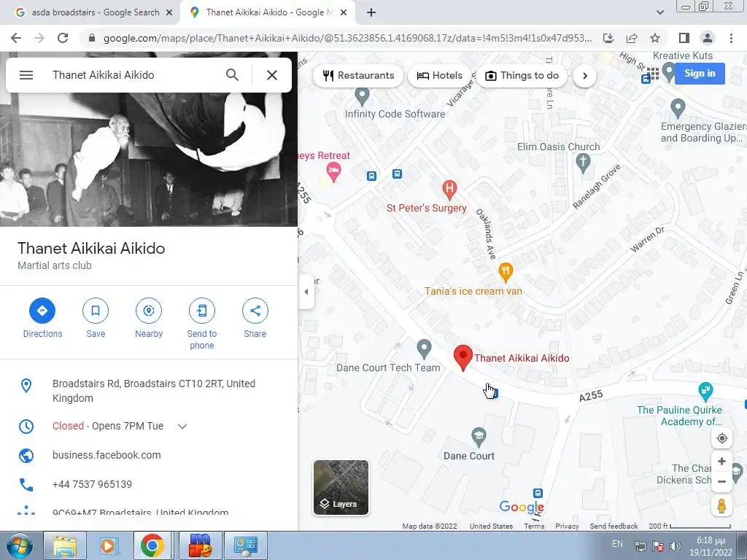This screenshot has height=560, width=747.
Task: Click the search magnifier icon
Action: 232,75
